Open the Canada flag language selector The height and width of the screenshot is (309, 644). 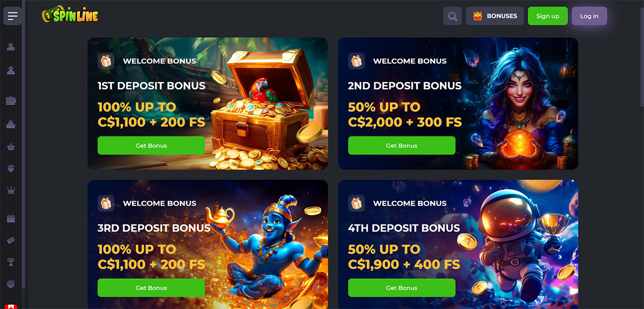click(x=12, y=306)
